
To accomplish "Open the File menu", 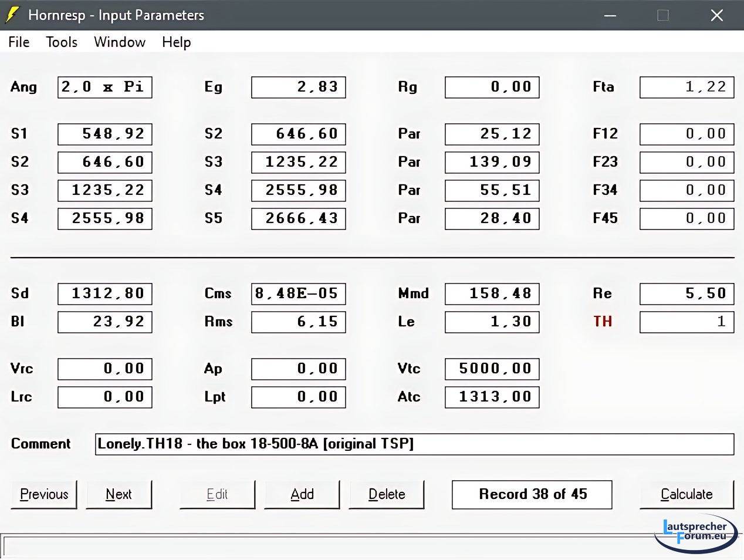I will 19,42.
